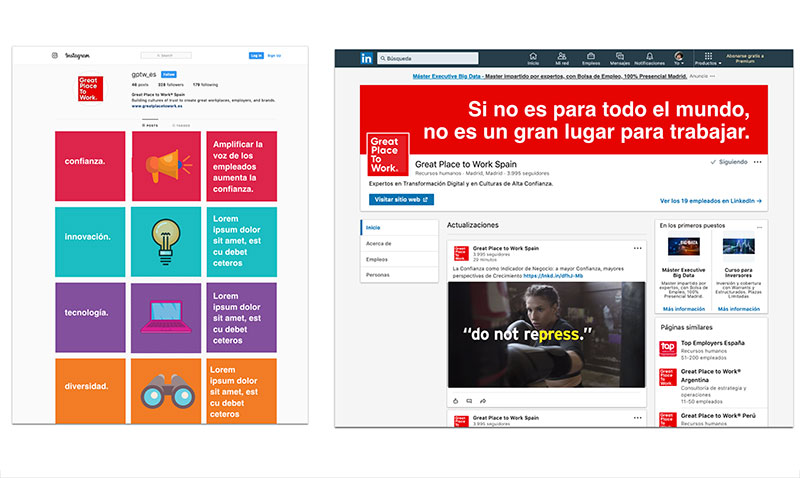
Task: Open Mi red network icon in LinkedIn
Action: click(x=562, y=58)
